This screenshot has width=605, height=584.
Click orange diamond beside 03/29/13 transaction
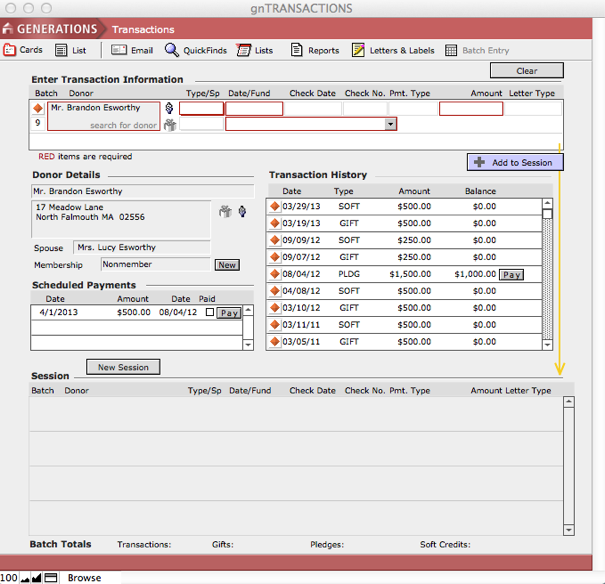[275, 207]
